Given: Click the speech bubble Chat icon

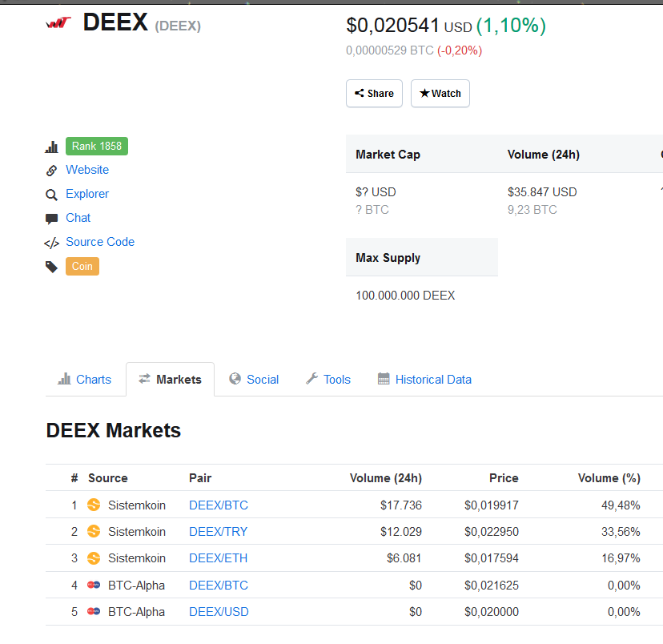Looking at the screenshot, I should click(x=51, y=219).
